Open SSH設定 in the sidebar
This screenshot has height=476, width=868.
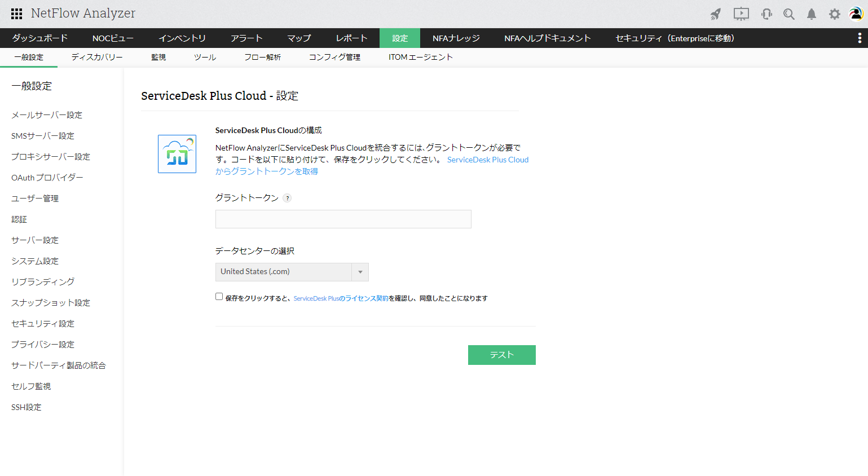(x=27, y=407)
